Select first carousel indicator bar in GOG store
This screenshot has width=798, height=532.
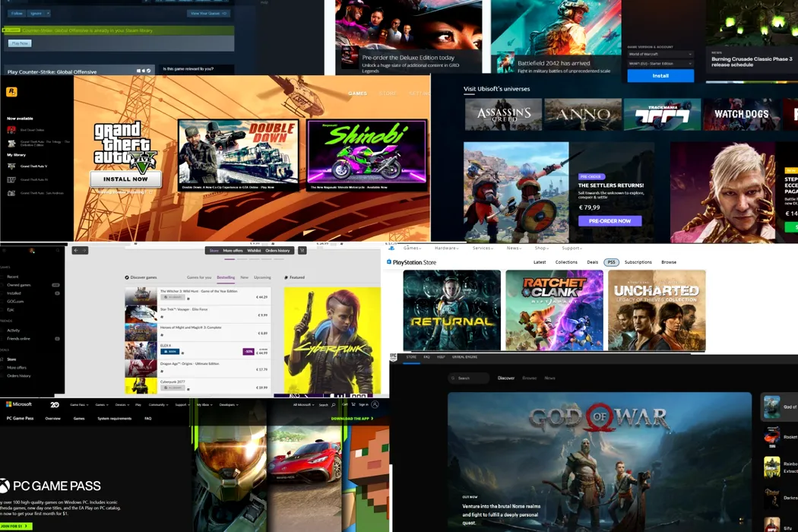pos(230,259)
